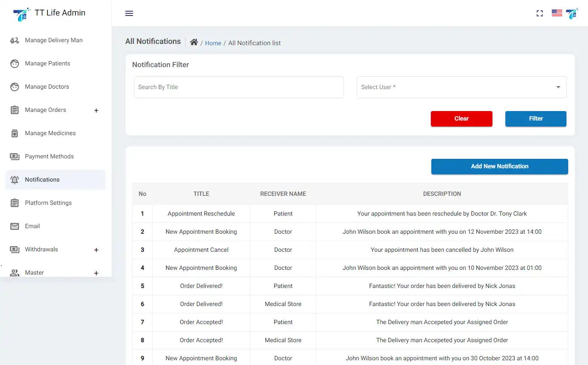Open Manage Doctors in sidebar
This screenshot has height=365, width=588.
pyautogui.click(x=47, y=87)
